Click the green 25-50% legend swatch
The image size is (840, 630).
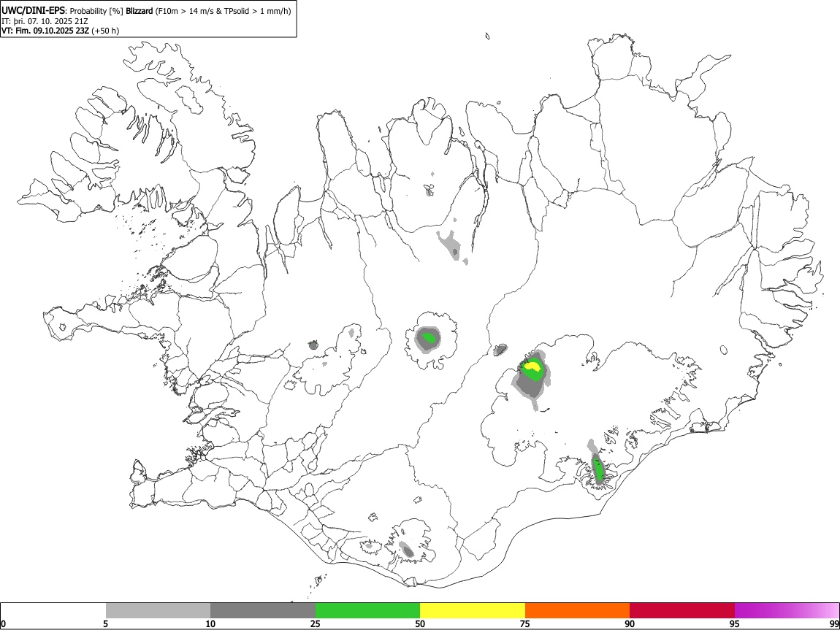click(x=367, y=610)
